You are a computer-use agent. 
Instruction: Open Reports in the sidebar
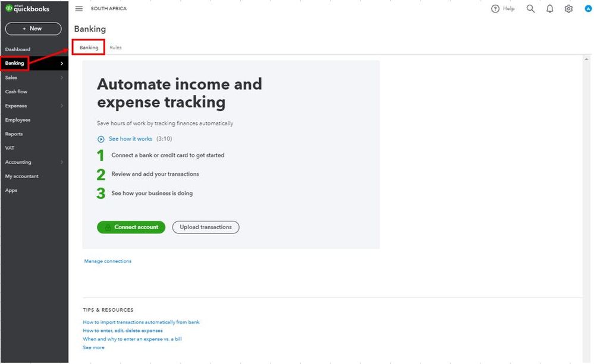pos(14,134)
